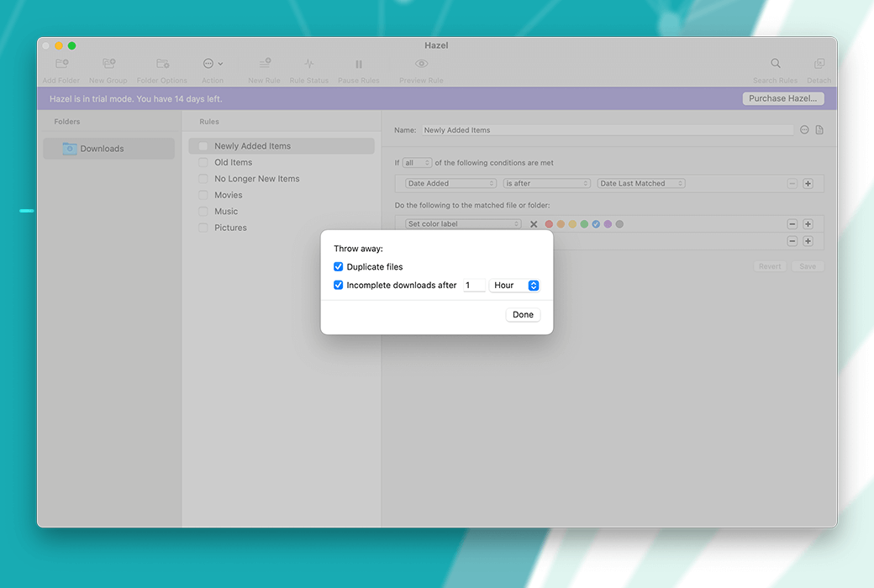Click the Search Rules magnifier icon
Image resolution: width=874 pixels, height=588 pixels.
(x=776, y=64)
